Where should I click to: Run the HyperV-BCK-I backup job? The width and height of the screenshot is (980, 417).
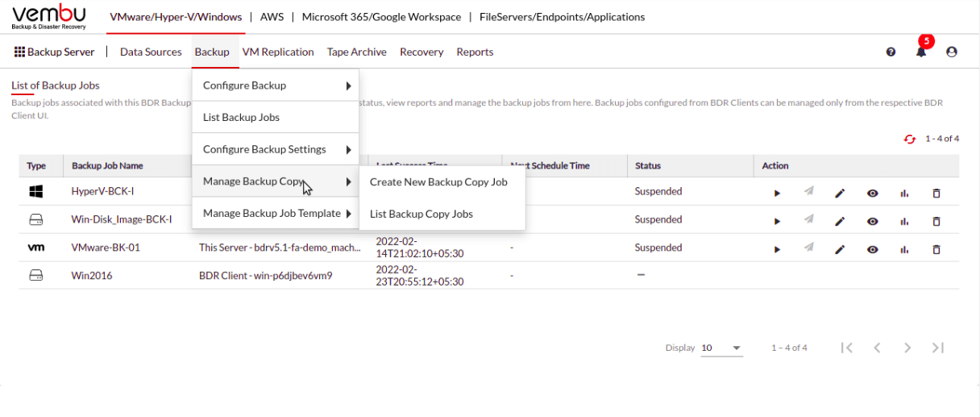click(777, 194)
